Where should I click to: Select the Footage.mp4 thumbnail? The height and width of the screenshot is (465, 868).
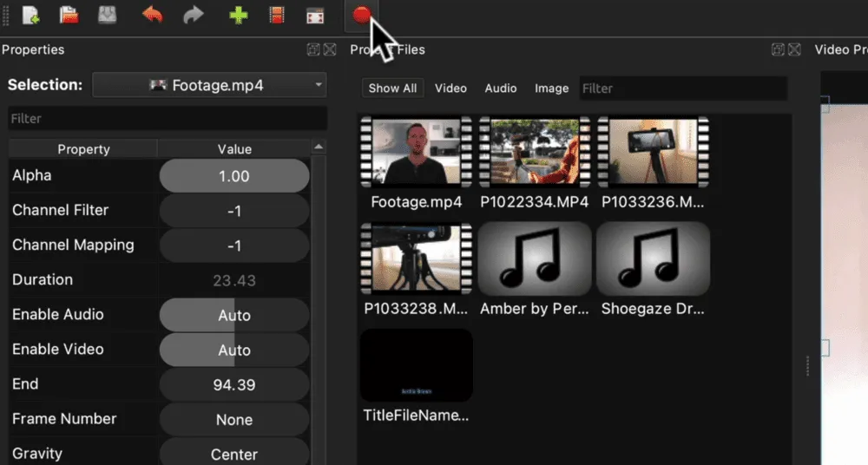[x=417, y=154]
